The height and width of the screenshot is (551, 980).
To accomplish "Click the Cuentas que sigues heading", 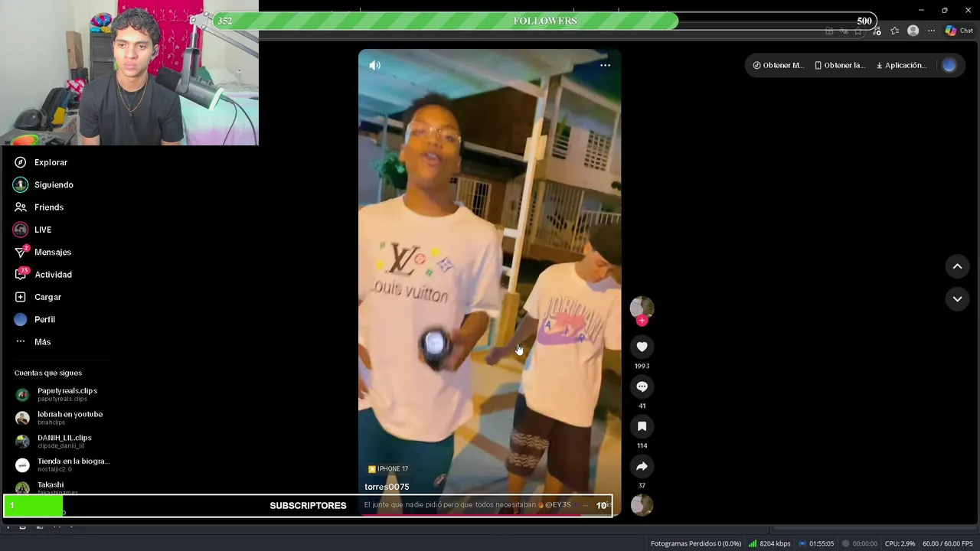I will [48, 373].
